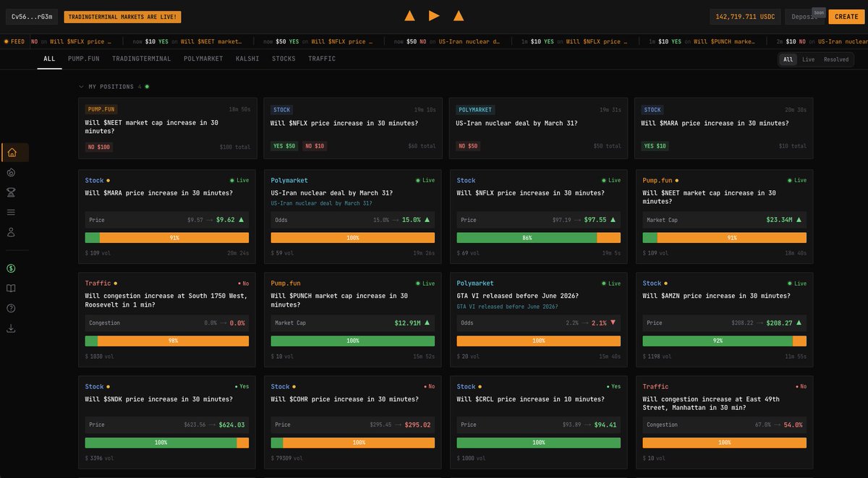The height and width of the screenshot is (478, 868).
Task: Open the flame trending icon in sidebar
Action: point(11,173)
